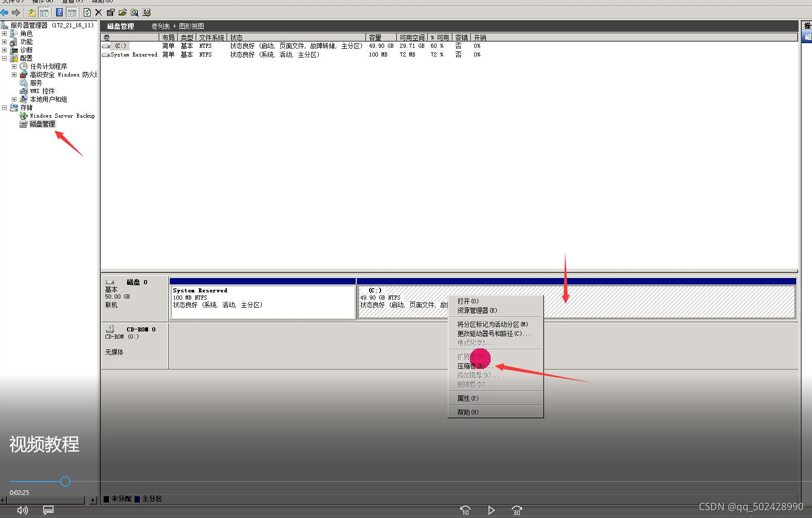812x518 pixels.
Task: Select 磁盘管理 in the tree
Action: pyautogui.click(x=42, y=124)
